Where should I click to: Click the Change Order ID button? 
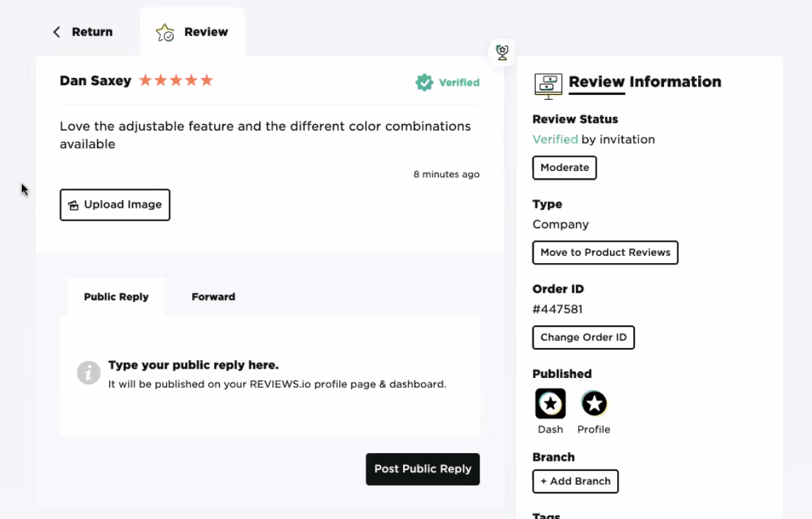click(584, 337)
